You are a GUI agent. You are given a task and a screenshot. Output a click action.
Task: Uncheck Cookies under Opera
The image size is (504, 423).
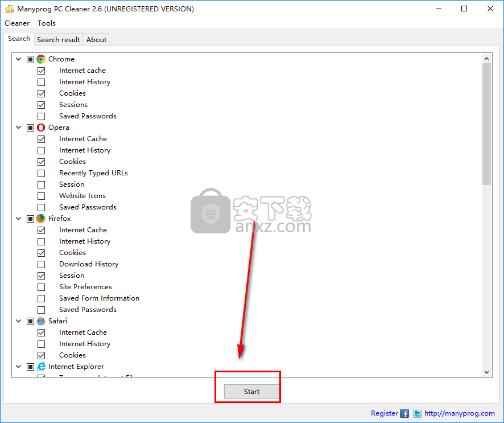tap(41, 162)
